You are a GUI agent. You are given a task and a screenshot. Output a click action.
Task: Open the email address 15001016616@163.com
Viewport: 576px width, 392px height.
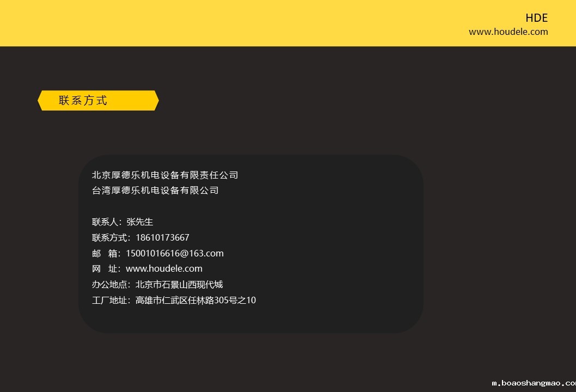[x=175, y=254]
